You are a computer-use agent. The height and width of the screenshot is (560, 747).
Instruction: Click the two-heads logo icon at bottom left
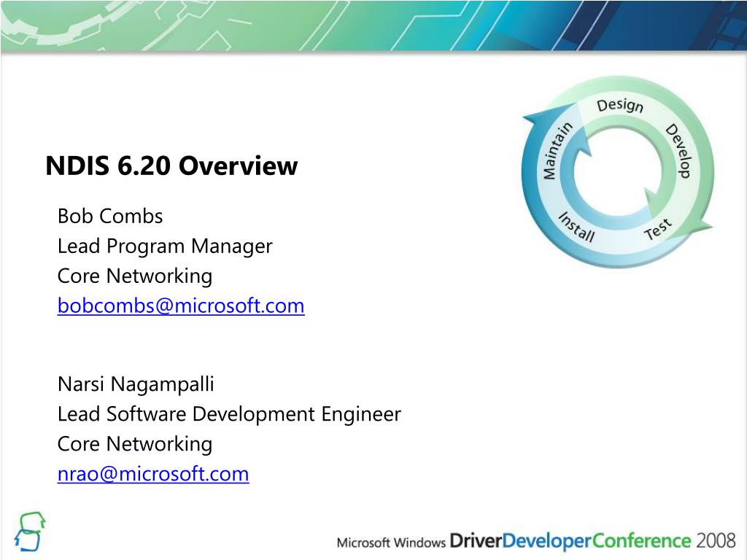pyautogui.click(x=29, y=532)
